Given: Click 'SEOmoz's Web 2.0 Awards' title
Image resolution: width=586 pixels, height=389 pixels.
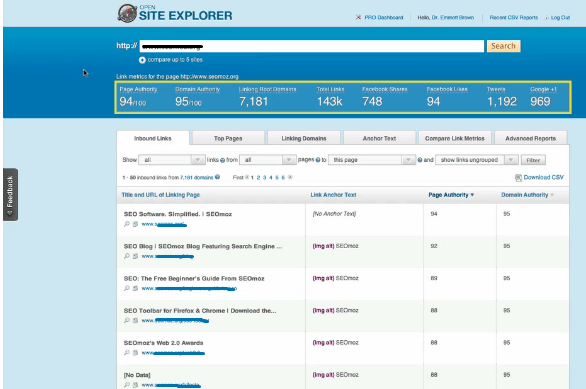Looking at the screenshot, I should coord(164,343).
